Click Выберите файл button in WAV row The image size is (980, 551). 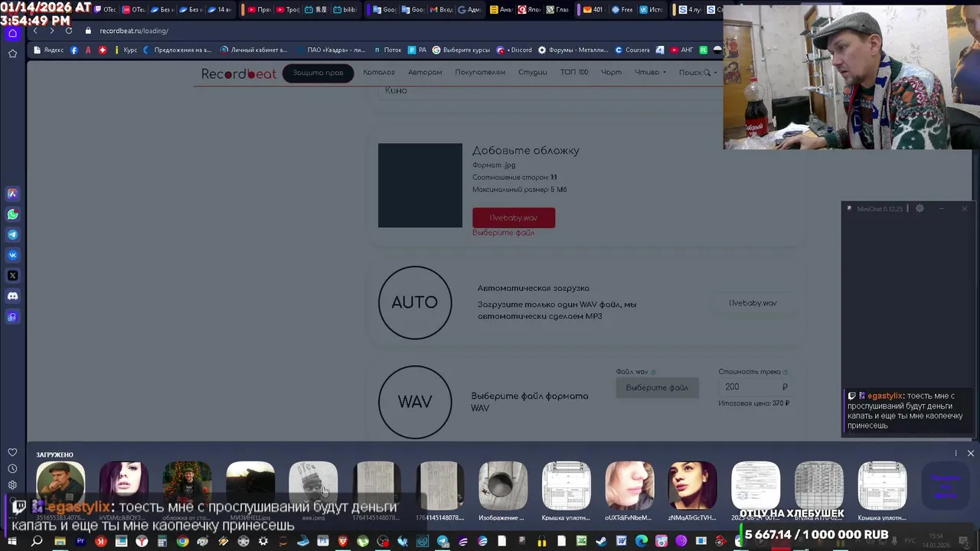tap(657, 387)
